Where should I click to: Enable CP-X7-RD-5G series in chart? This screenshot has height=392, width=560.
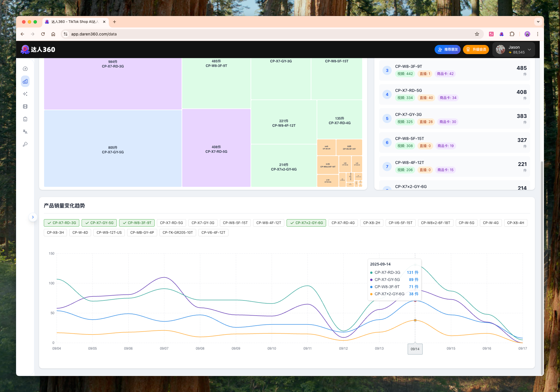coord(171,223)
